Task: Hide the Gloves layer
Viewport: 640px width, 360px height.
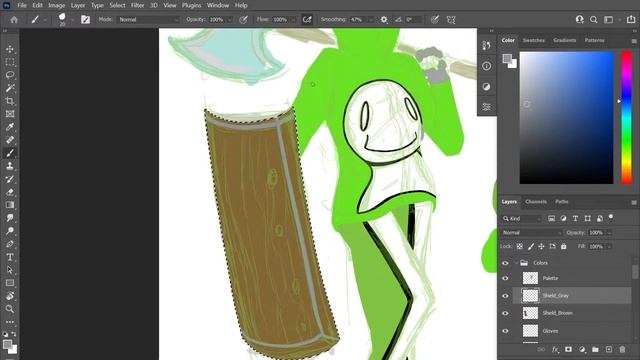Action: pos(505,331)
